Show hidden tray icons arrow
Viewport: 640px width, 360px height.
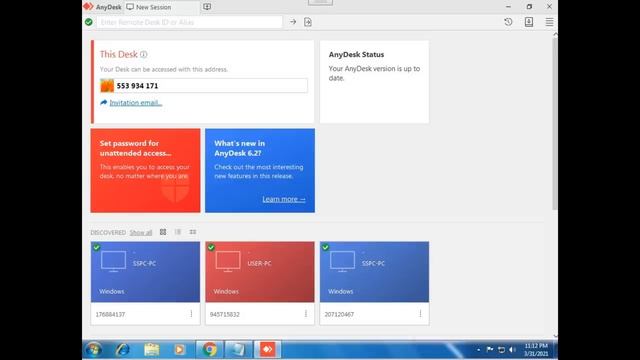tap(478, 350)
